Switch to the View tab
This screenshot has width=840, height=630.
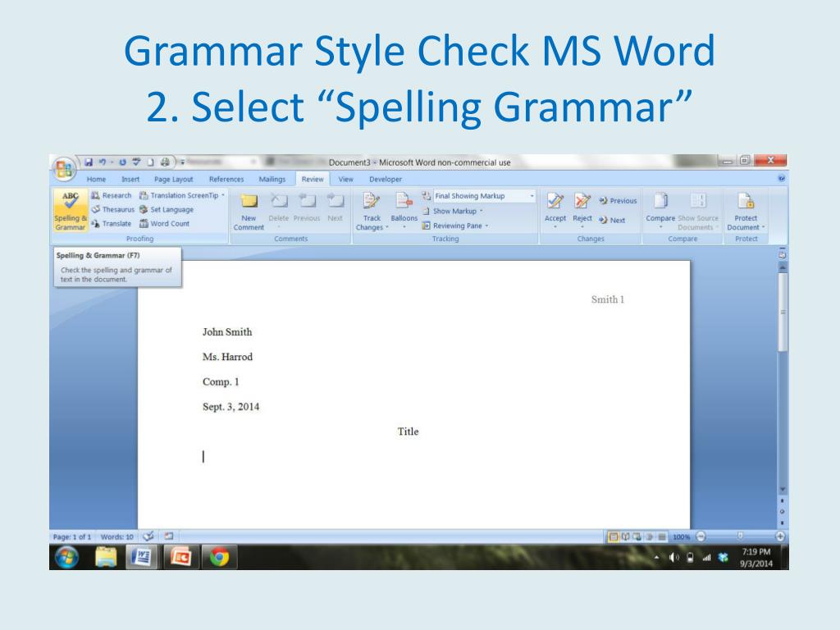tap(345, 180)
